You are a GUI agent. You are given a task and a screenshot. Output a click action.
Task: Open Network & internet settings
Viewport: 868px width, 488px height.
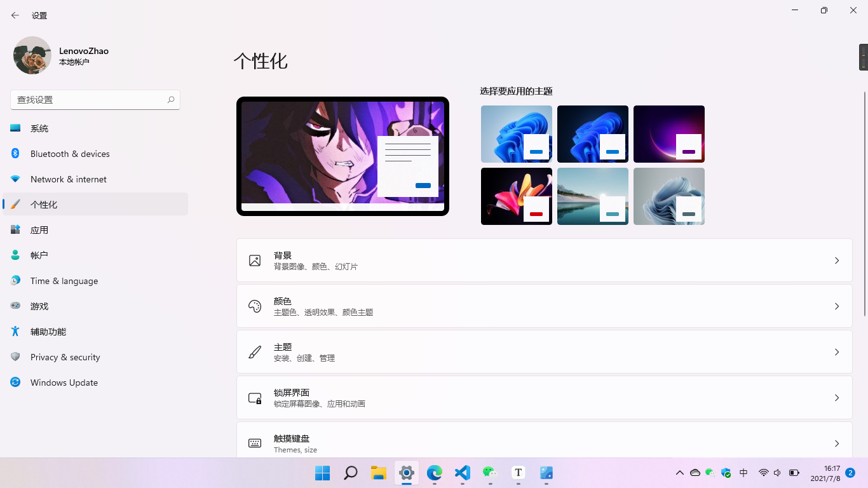95,179
